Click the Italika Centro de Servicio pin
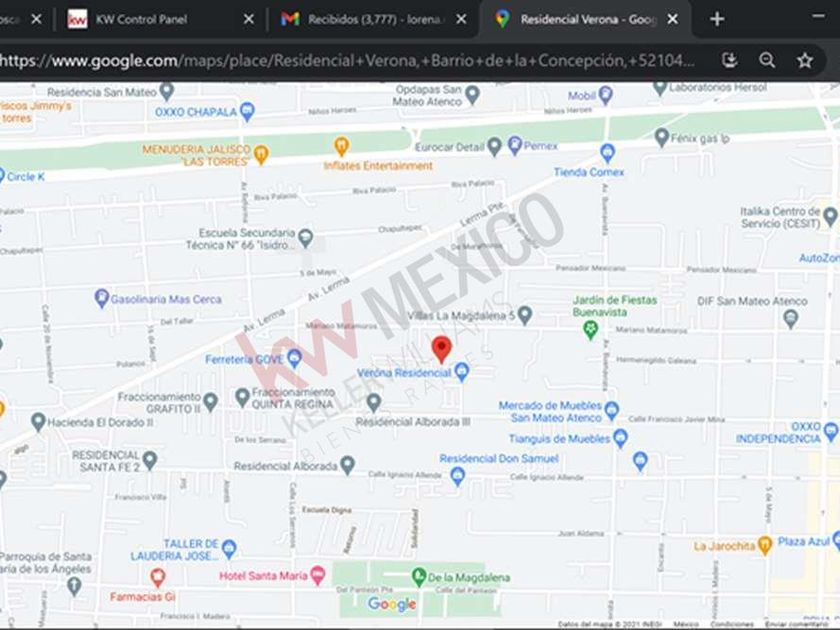This screenshot has height=630, width=840. click(x=830, y=216)
